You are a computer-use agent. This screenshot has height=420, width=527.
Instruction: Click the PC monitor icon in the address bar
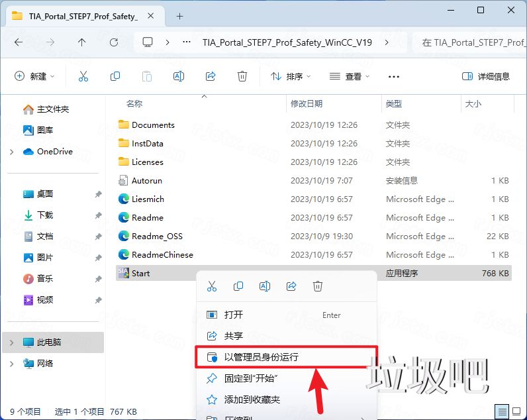(x=148, y=42)
